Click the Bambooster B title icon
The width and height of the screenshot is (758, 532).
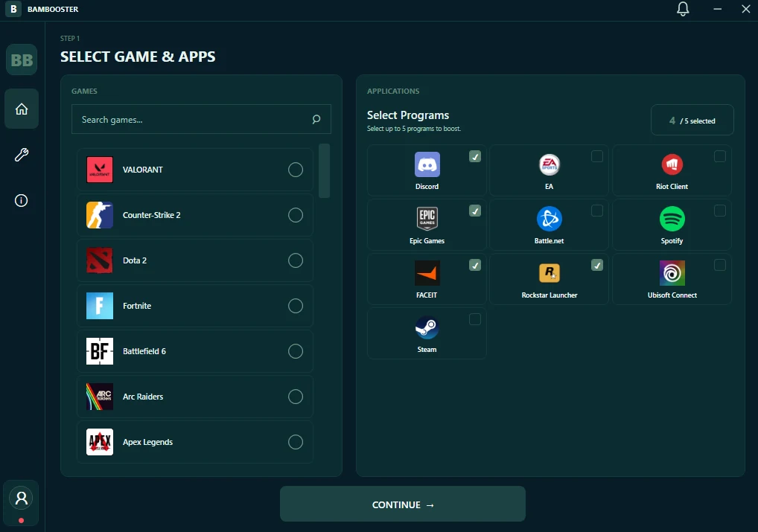click(x=13, y=9)
